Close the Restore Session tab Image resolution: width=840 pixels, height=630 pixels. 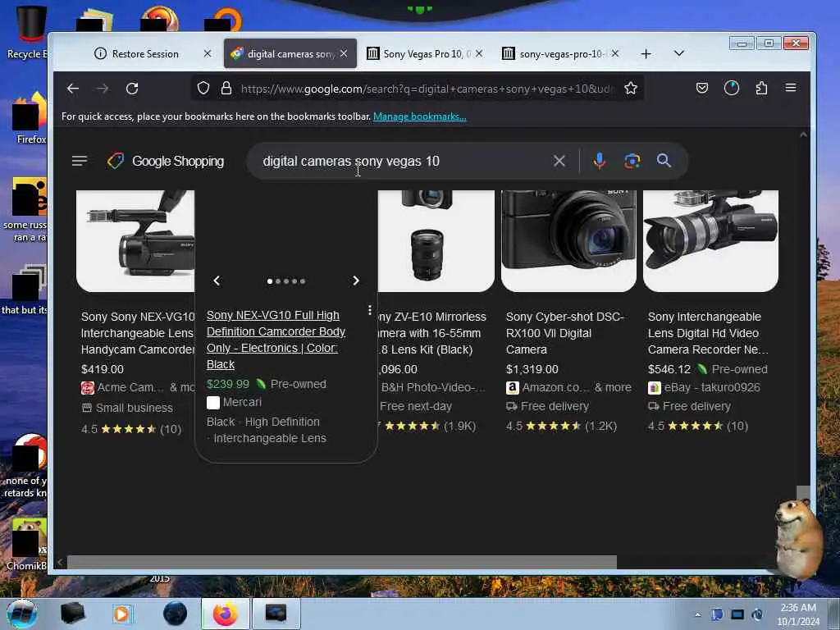[x=208, y=53]
